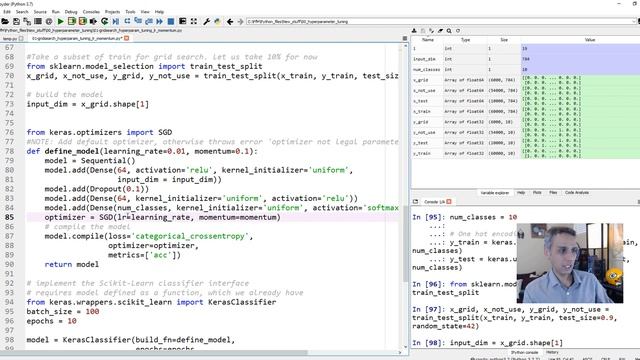Screen dimensions: 640x360
Task: Continue debug execution with double-arrow icon
Action: click(x=160, y=21)
